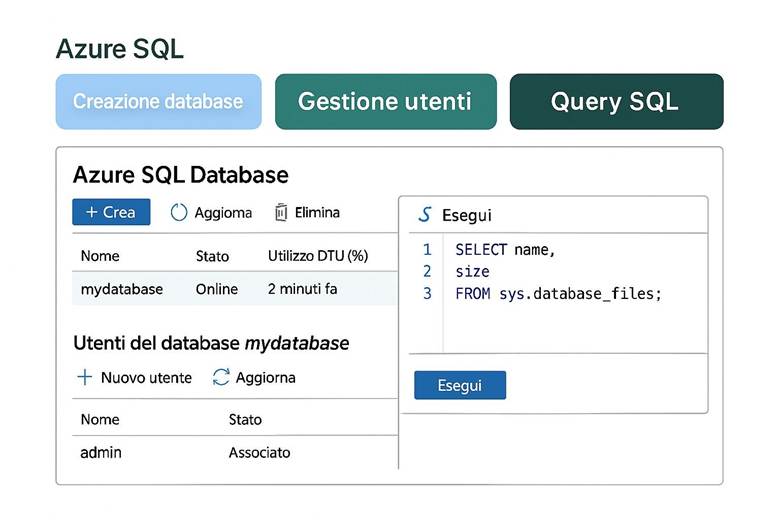Click the Online status cell

217,289
